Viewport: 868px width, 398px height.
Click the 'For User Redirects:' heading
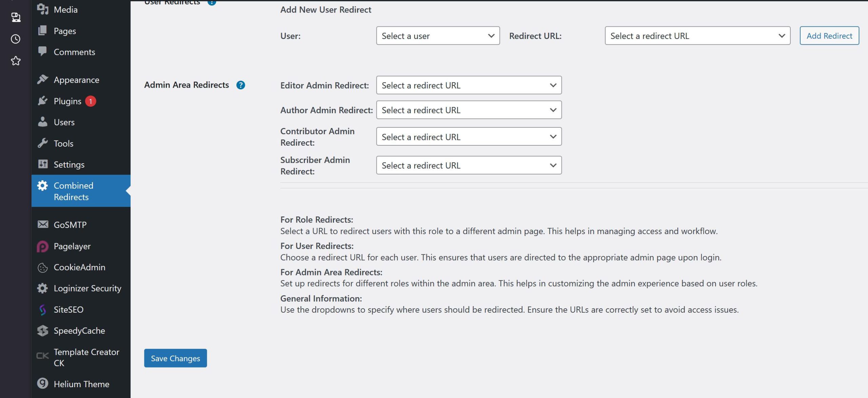[317, 246]
